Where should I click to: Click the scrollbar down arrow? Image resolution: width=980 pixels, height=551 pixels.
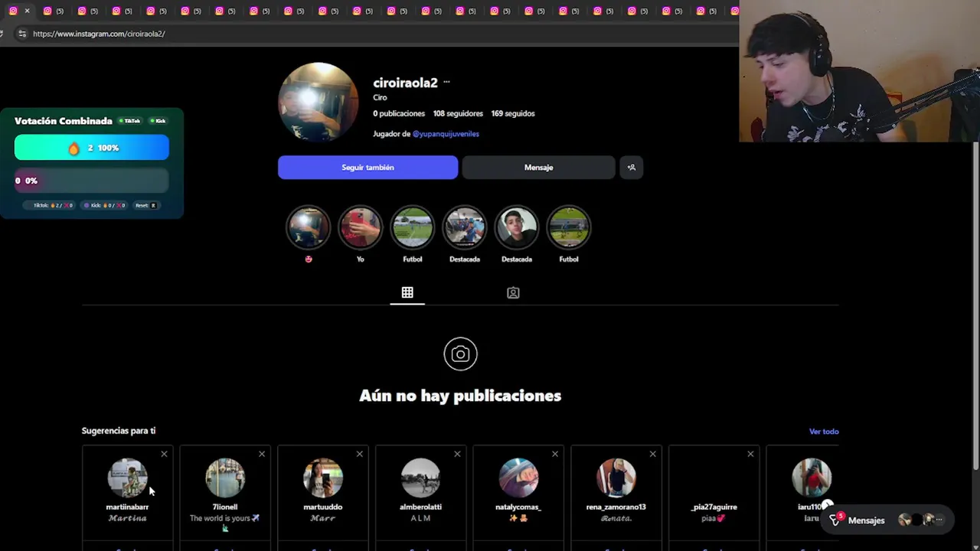click(x=975, y=546)
